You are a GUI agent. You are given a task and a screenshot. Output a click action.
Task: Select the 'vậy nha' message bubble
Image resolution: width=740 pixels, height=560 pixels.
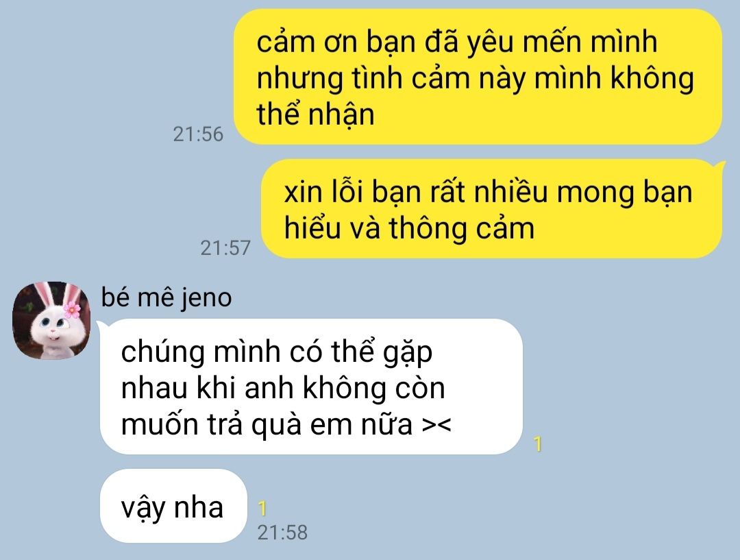(x=173, y=506)
